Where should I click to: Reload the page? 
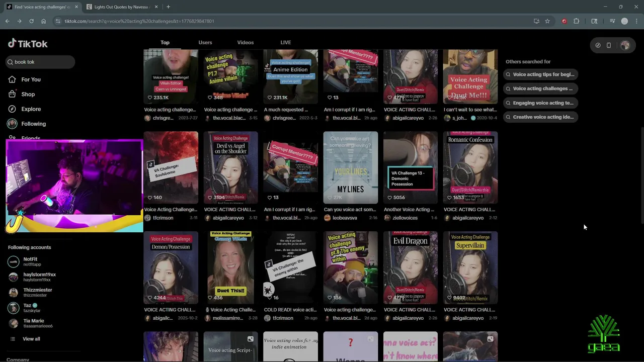pyautogui.click(x=31, y=21)
